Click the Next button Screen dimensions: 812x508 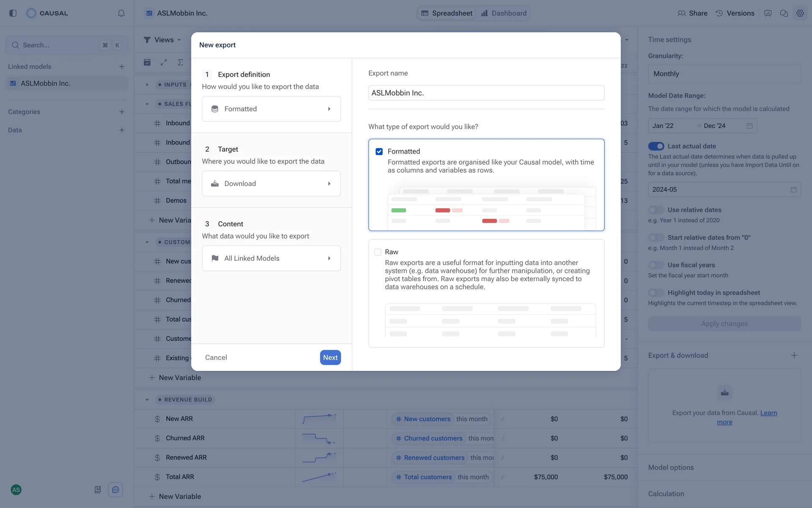[x=330, y=358]
